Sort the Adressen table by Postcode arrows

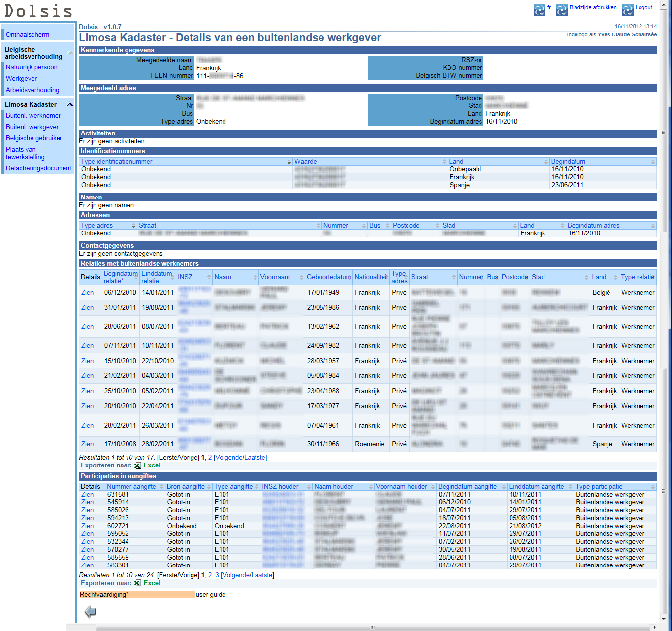437,226
